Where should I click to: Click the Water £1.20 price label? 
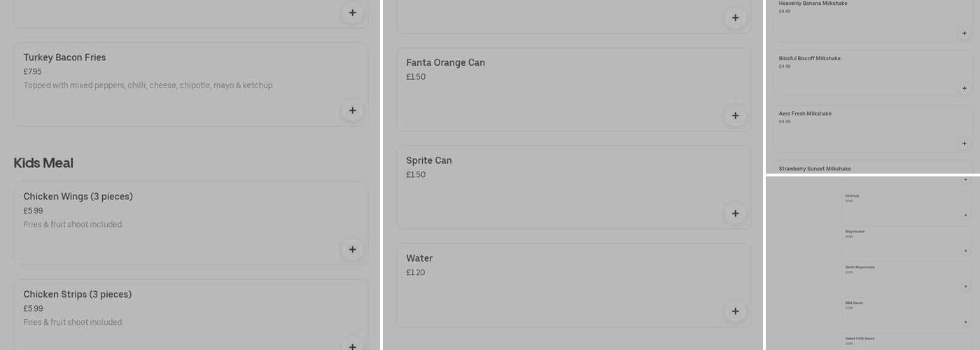(x=416, y=273)
